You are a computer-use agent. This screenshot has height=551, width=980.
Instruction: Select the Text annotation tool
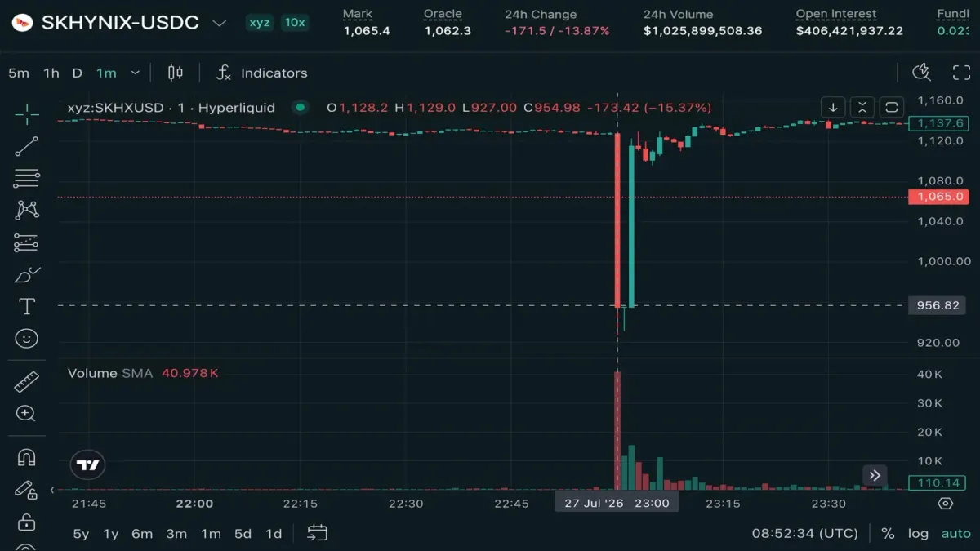tap(27, 306)
